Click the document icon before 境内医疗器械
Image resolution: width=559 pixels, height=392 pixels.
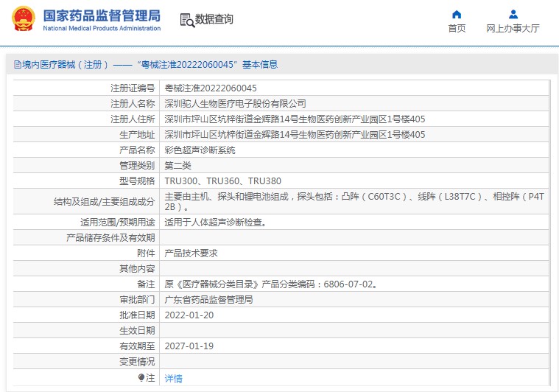coord(17,65)
